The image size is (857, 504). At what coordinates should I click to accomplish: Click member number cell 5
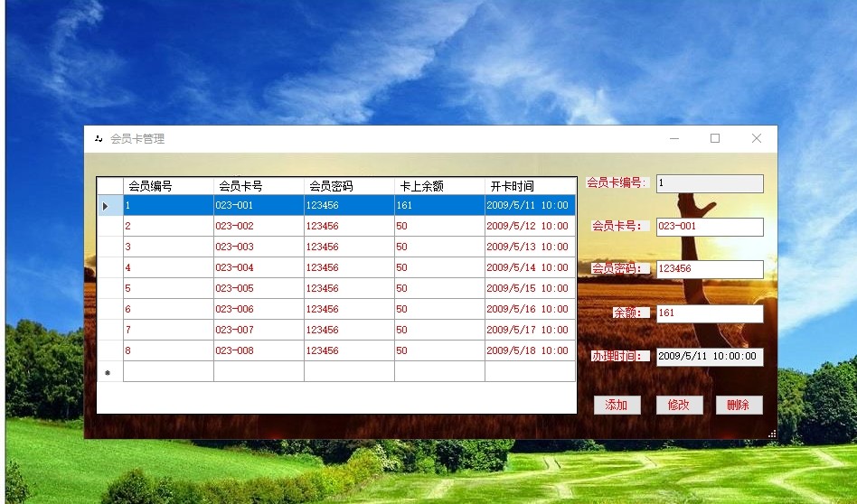coord(168,288)
